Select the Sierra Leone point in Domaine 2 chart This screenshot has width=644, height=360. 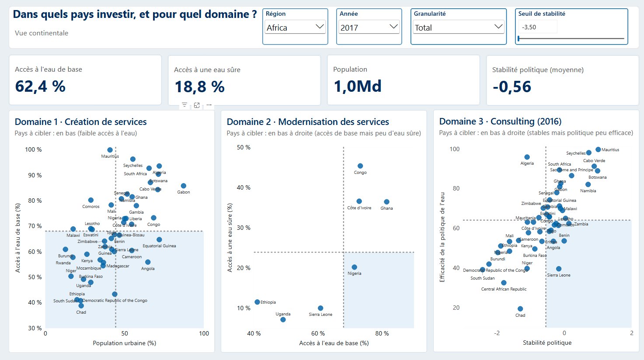[320, 308]
